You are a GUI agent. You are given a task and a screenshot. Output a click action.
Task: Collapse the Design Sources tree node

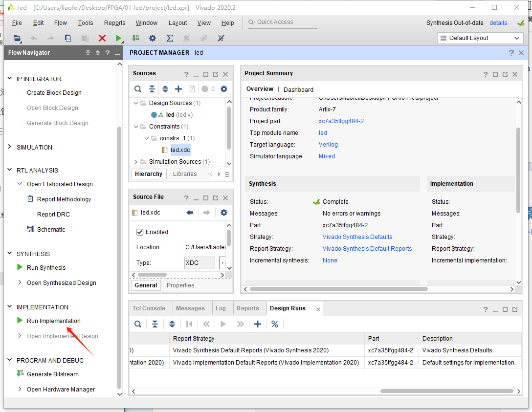[136, 103]
